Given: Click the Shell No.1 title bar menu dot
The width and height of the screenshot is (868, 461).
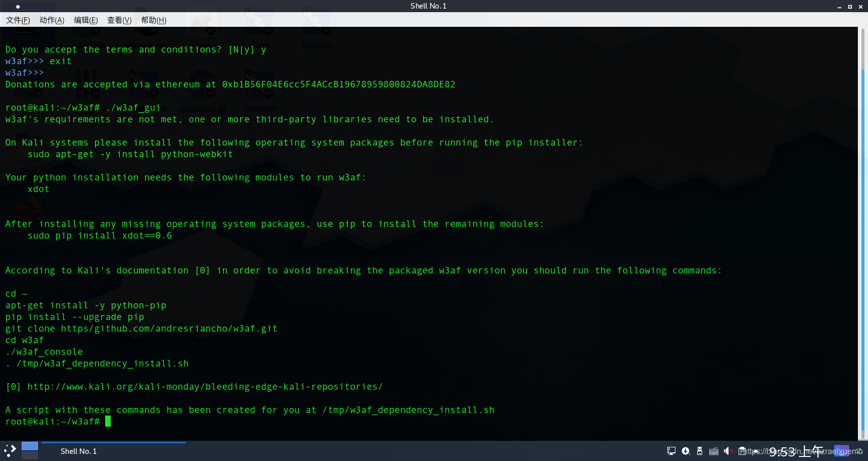Looking at the screenshot, I should click(18, 7).
